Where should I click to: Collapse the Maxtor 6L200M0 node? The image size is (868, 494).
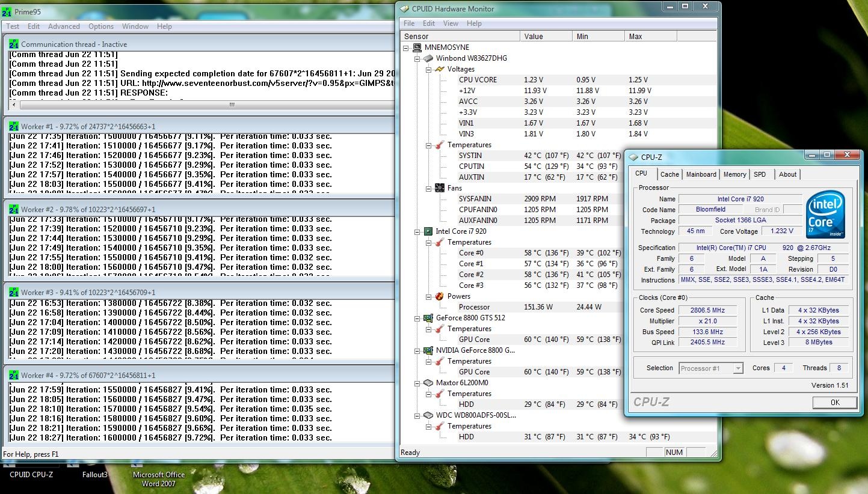(418, 383)
